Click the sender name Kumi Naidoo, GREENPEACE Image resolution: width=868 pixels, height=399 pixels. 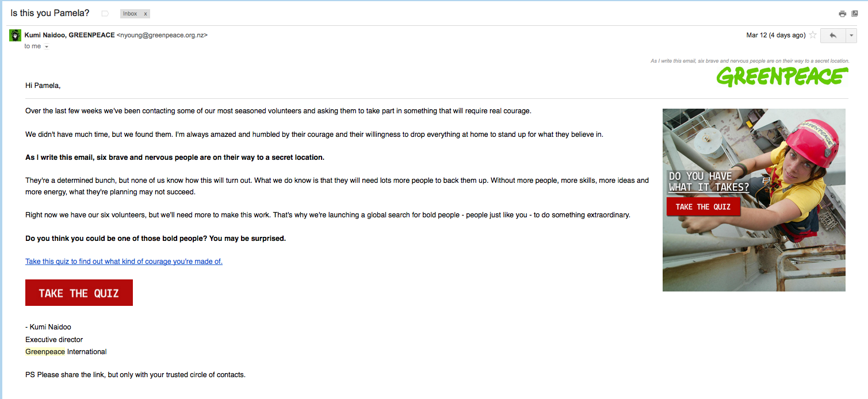click(x=70, y=35)
